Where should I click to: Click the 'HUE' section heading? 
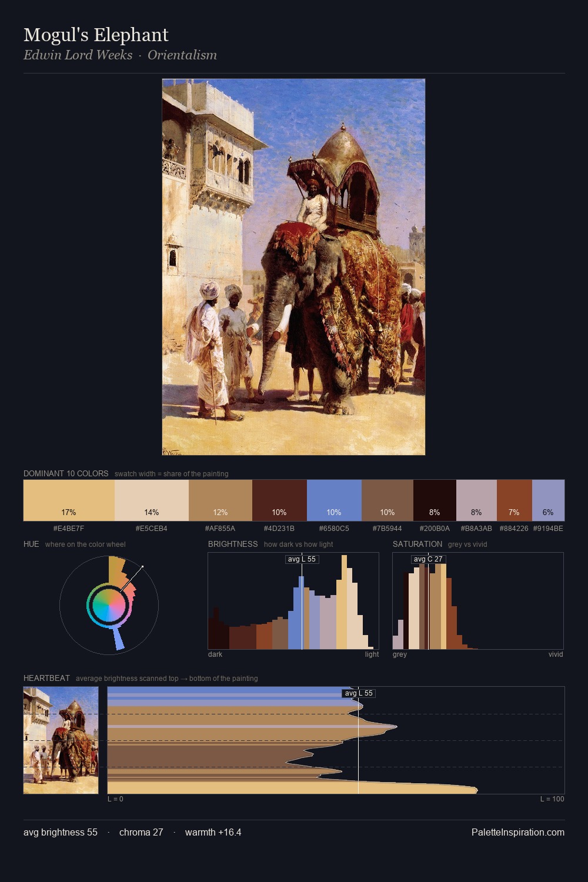[31, 544]
